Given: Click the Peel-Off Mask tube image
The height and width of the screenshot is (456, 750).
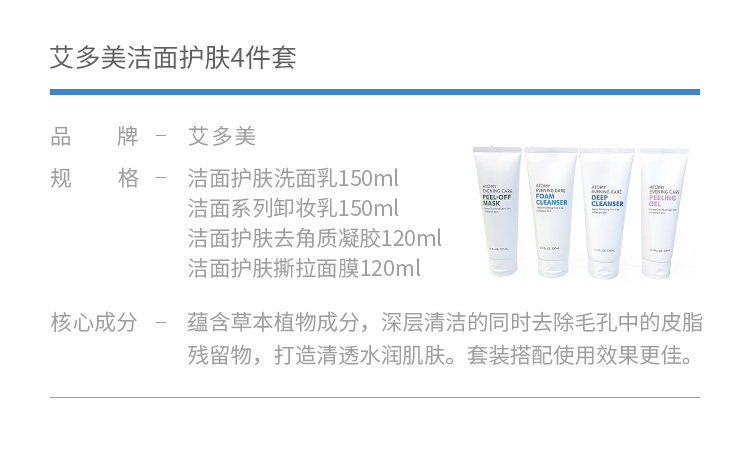Looking at the screenshot, I should [497, 211].
